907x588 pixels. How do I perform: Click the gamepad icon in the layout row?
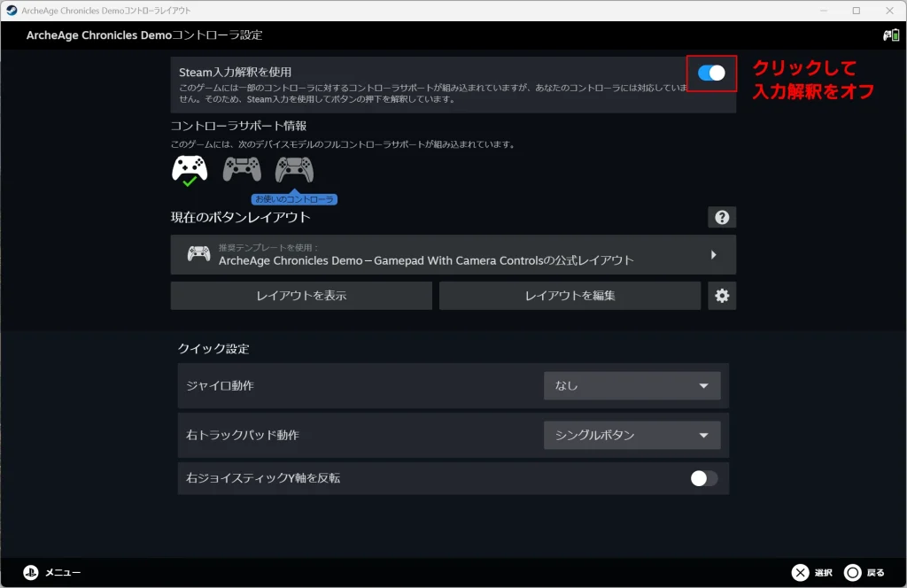tap(198, 254)
